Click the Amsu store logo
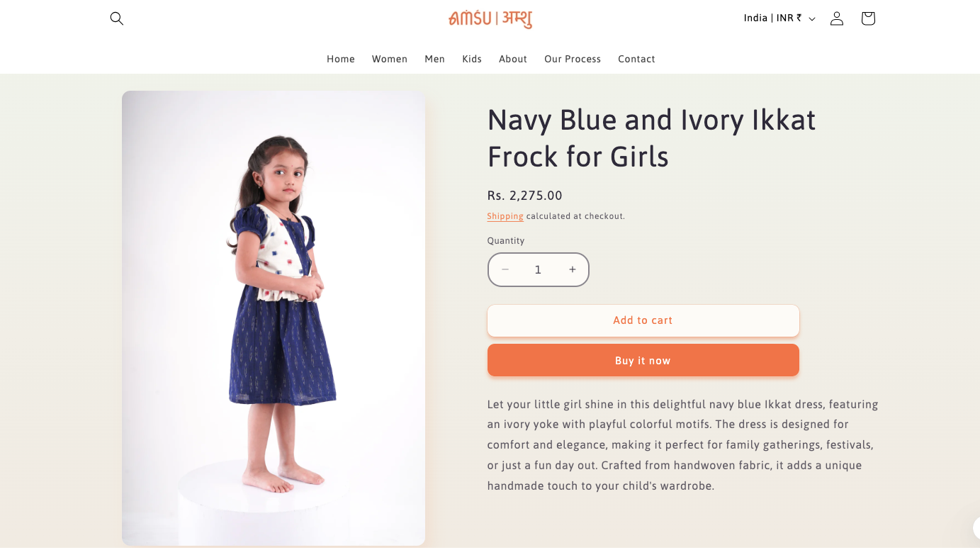This screenshot has width=980, height=550. coord(490,18)
